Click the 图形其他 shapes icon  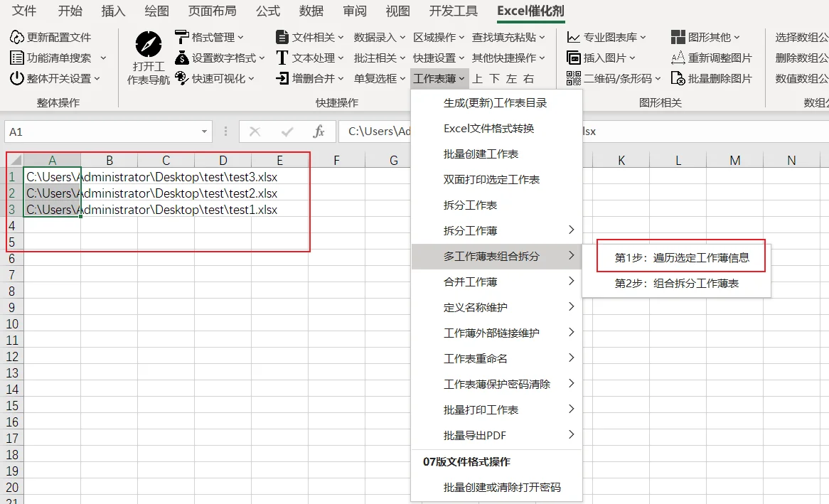(678, 37)
